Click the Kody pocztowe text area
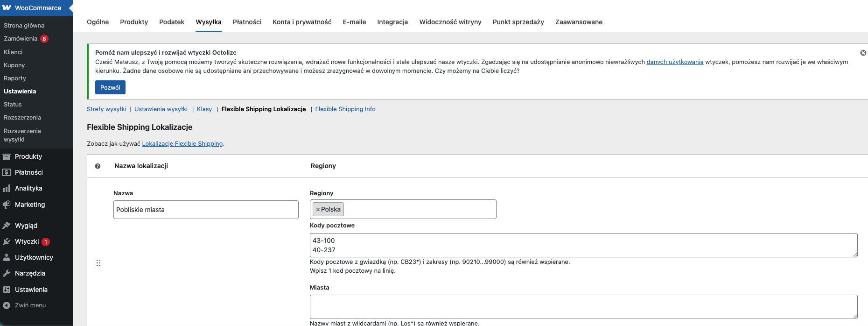Screen dimensions: 868x326 click(x=583, y=245)
